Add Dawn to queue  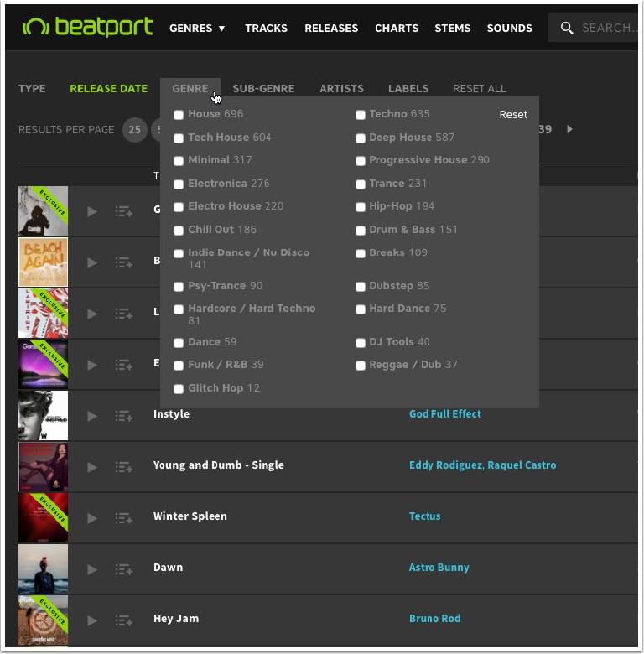(x=124, y=569)
